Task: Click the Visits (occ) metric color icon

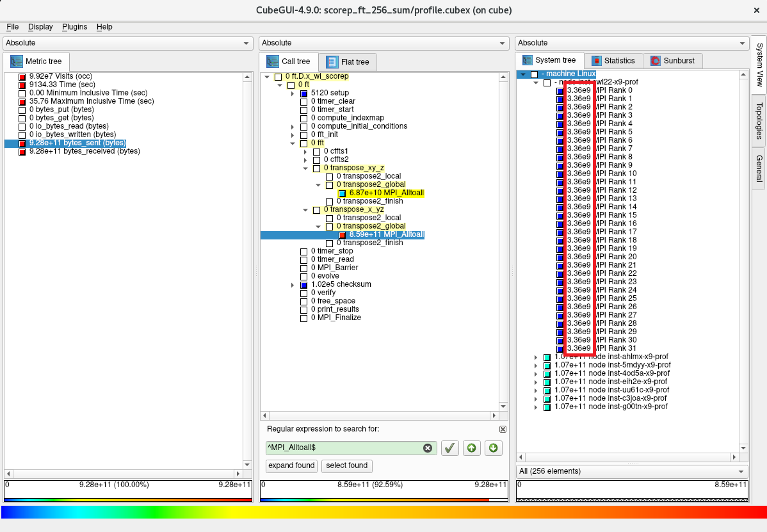Action: pyautogui.click(x=22, y=77)
